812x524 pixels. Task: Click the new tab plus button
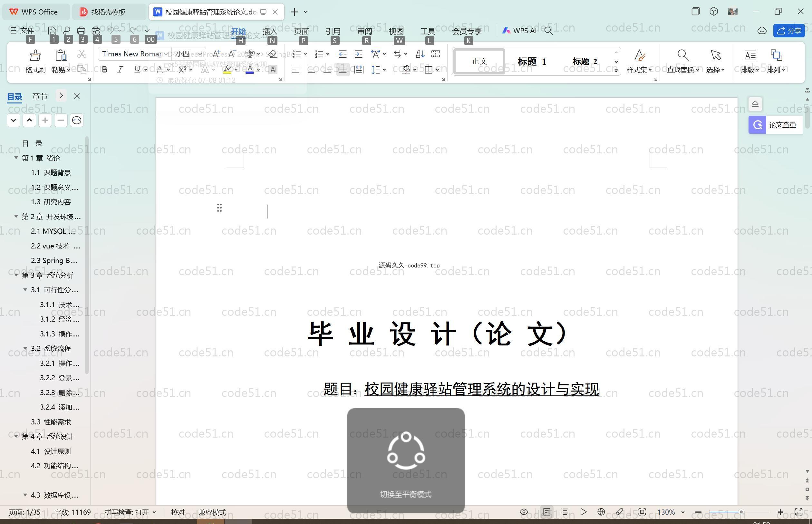coord(295,12)
